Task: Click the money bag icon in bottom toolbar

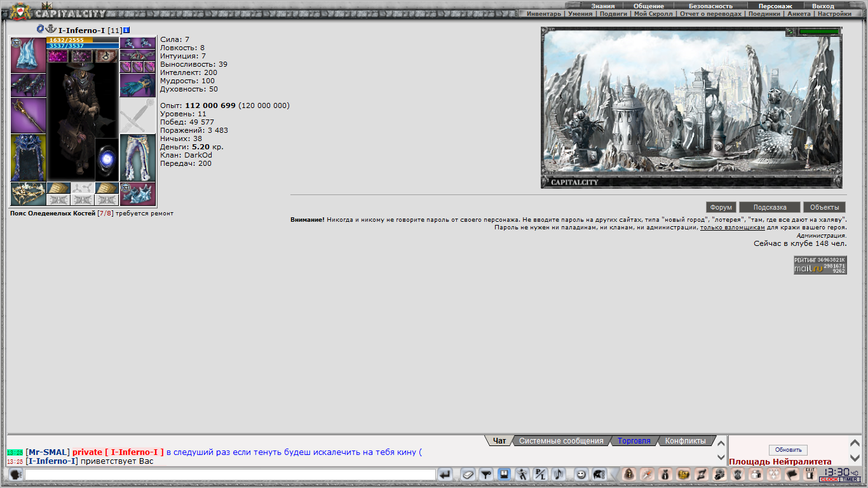Action: coord(665,474)
